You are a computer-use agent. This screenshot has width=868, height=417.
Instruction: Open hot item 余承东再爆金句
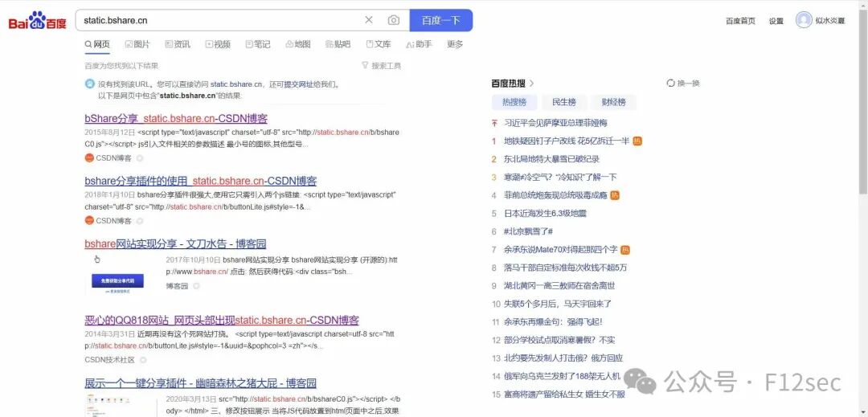[552, 322]
